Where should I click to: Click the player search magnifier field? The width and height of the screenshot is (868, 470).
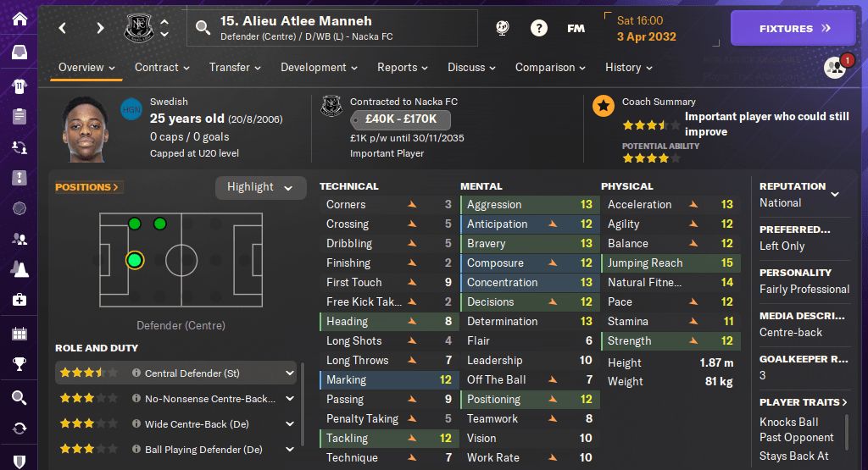tap(203, 28)
